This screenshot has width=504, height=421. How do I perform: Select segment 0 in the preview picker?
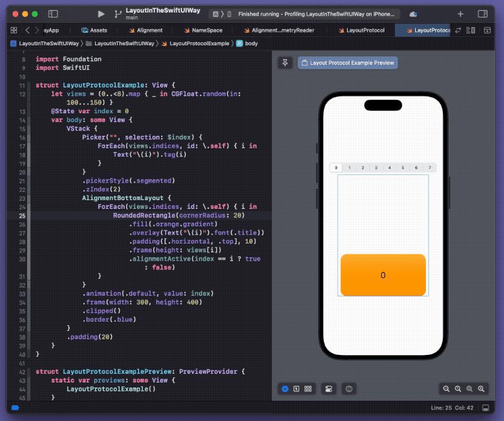pyautogui.click(x=336, y=167)
